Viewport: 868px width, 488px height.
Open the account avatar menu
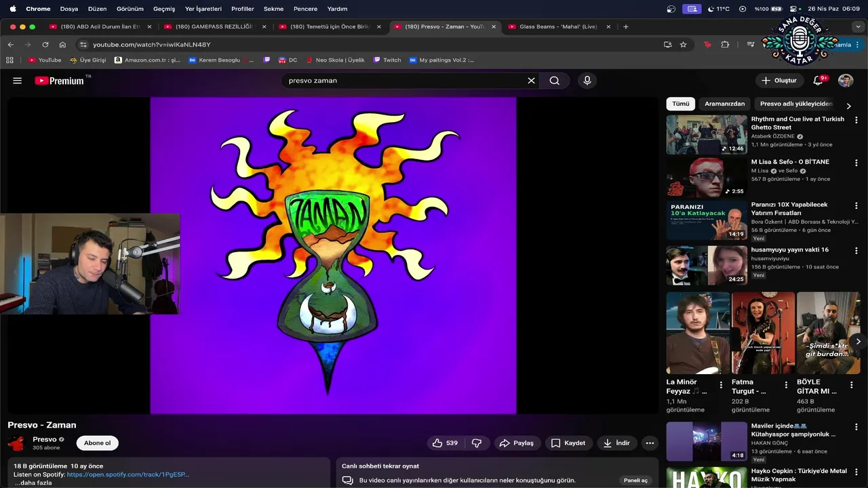click(x=846, y=81)
